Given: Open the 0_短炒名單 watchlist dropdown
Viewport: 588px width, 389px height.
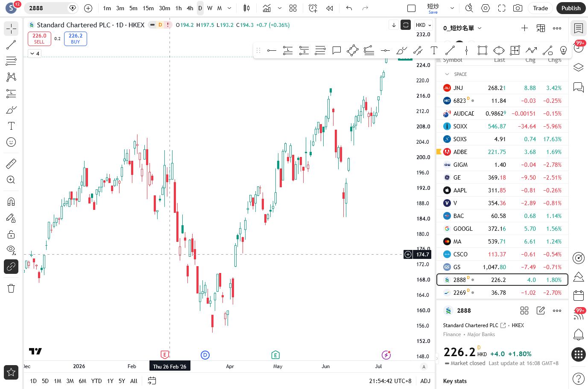Looking at the screenshot, I should click(x=462, y=28).
